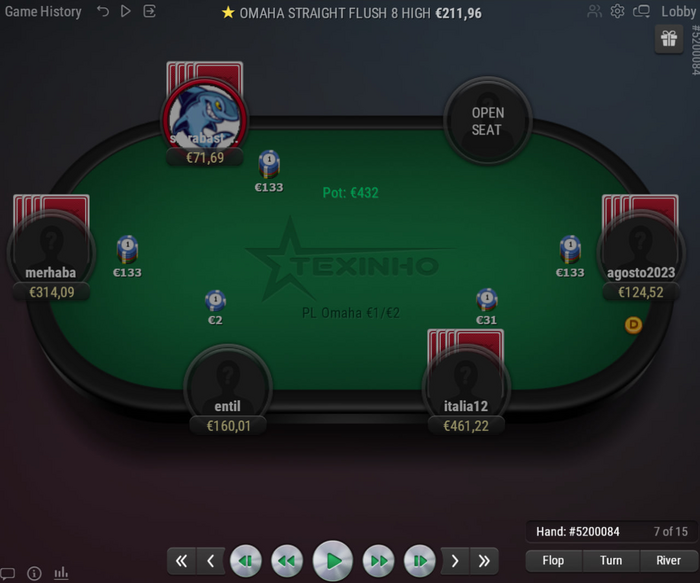Jump to the Flop street
700x583 pixels.
click(554, 561)
